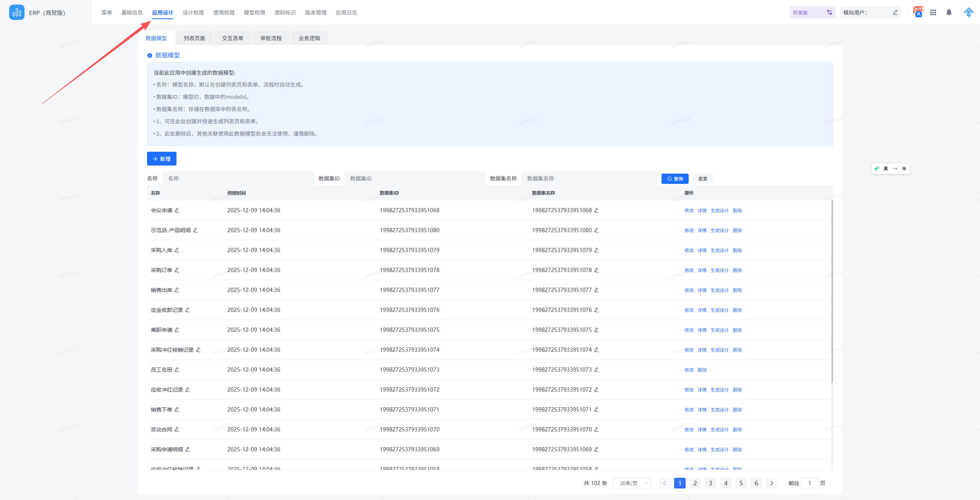Image resolution: width=980 pixels, height=500 pixels.
Task: Open the notification bell
Action: tap(949, 13)
